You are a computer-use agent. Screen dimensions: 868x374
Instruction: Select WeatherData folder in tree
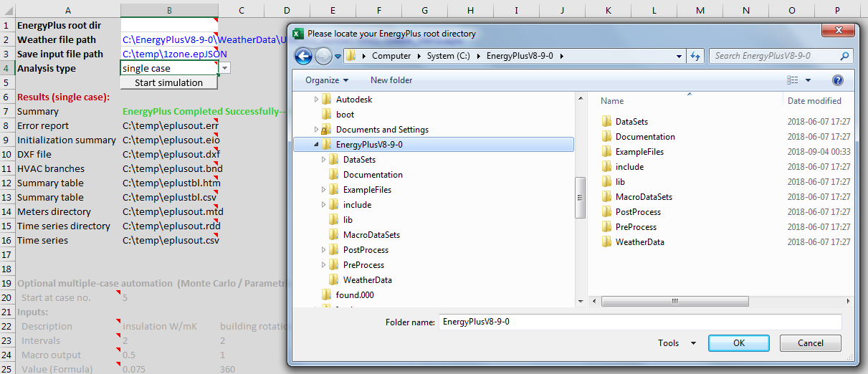click(x=367, y=280)
